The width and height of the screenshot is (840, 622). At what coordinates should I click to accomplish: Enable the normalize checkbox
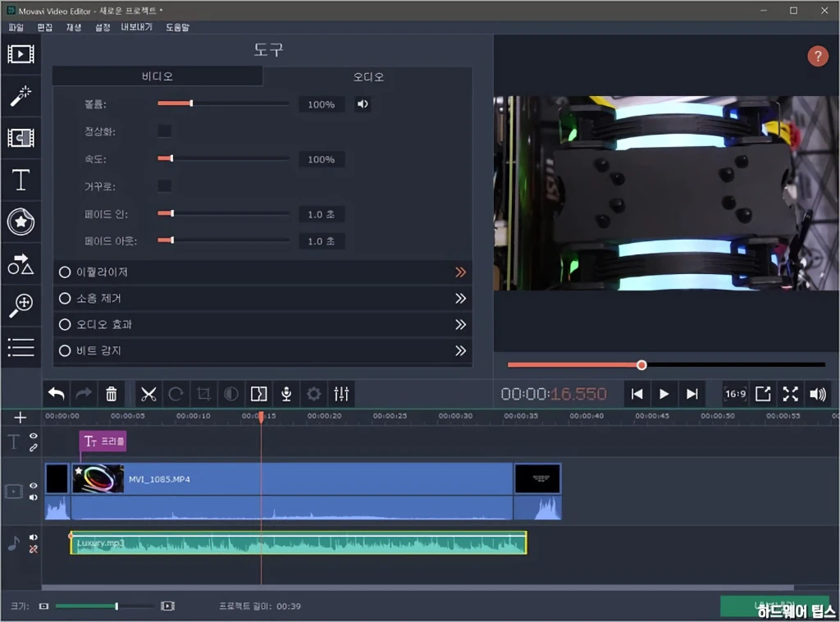click(x=164, y=130)
